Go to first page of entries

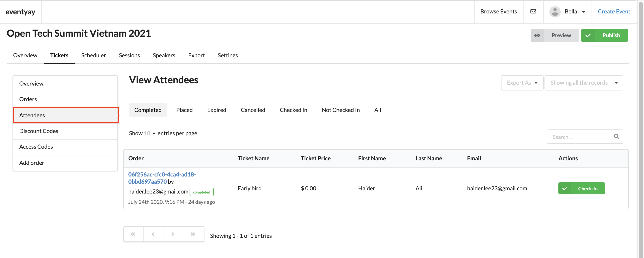click(133, 234)
